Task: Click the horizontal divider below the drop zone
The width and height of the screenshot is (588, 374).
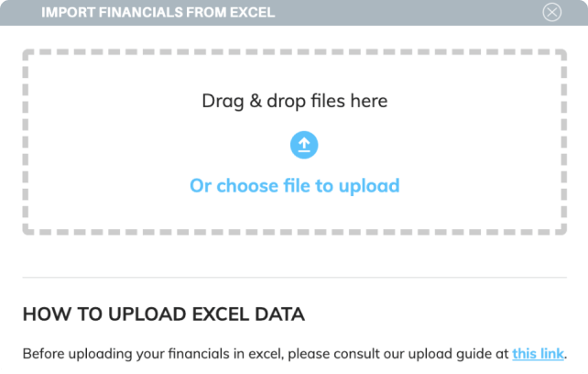Action: [x=294, y=277]
